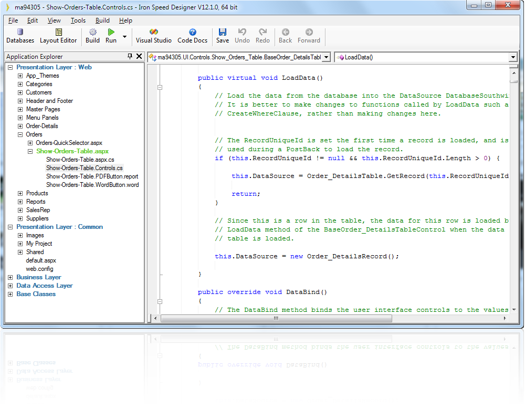Open the Tools menu

[78, 20]
